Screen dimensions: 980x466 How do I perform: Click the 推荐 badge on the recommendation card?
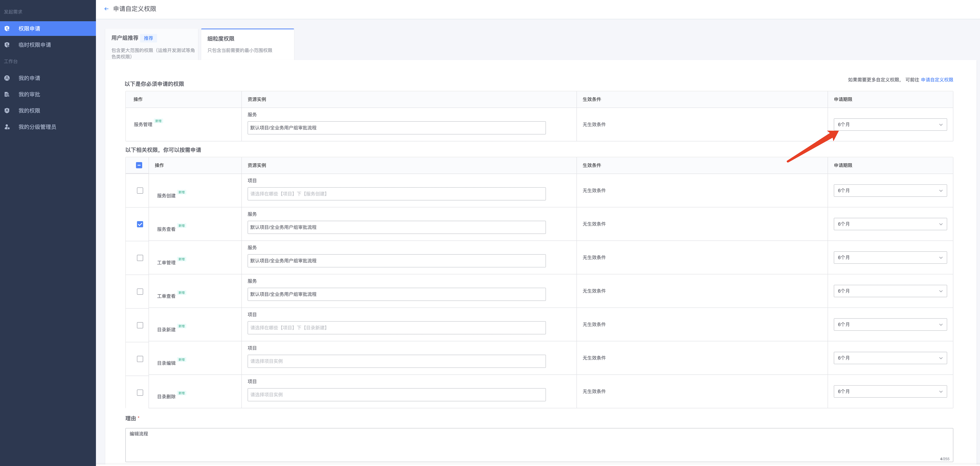pyautogui.click(x=149, y=38)
